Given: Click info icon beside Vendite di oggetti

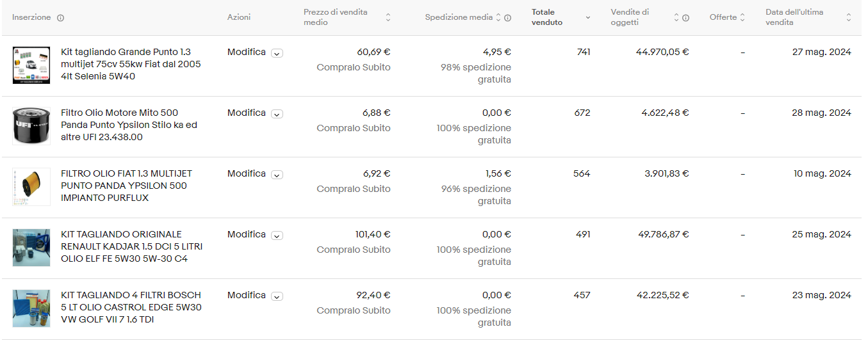Looking at the screenshot, I should point(685,18).
